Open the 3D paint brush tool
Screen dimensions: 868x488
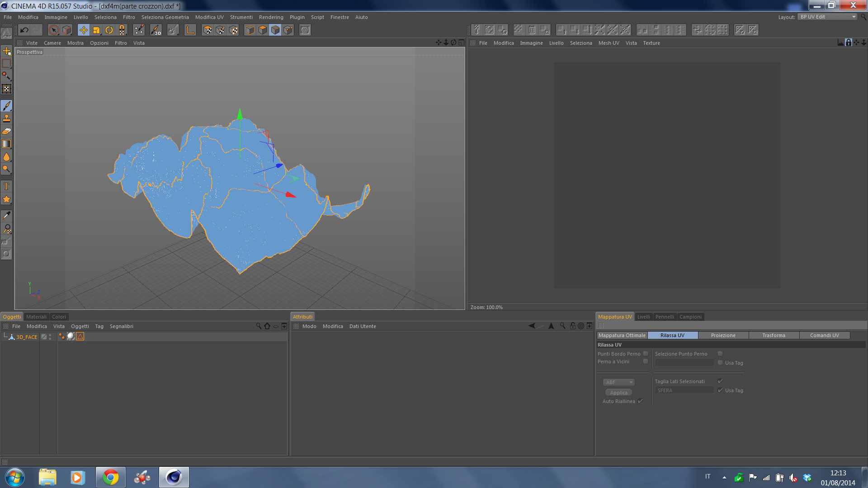pyautogui.click(x=156, y=30)
